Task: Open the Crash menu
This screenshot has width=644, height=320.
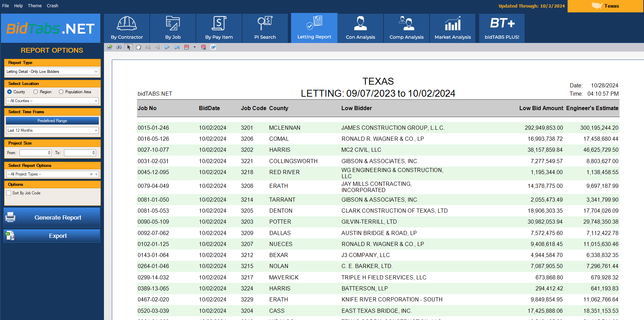Action: (x=52, y=6)
